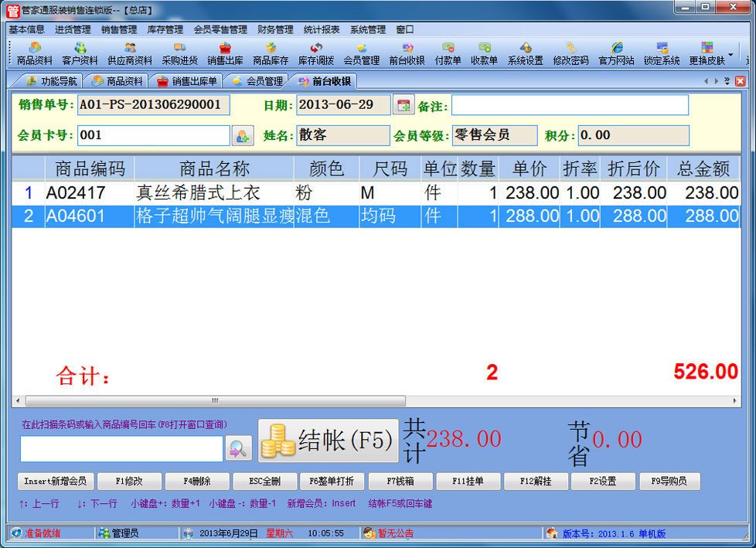Screen dimensions: 756x548
Task: Click the 结帐 (F5) checkout button
Action: click(x=327, y=441)
